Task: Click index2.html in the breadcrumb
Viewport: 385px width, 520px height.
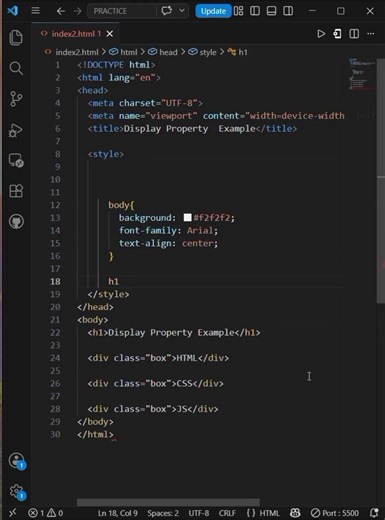Action: pos(77,52)
